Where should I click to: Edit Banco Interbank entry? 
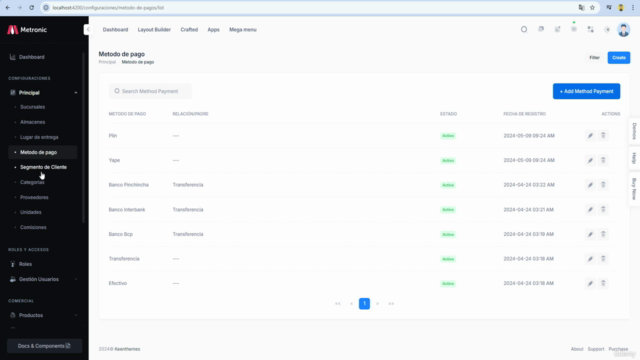(x=590, y=209)
